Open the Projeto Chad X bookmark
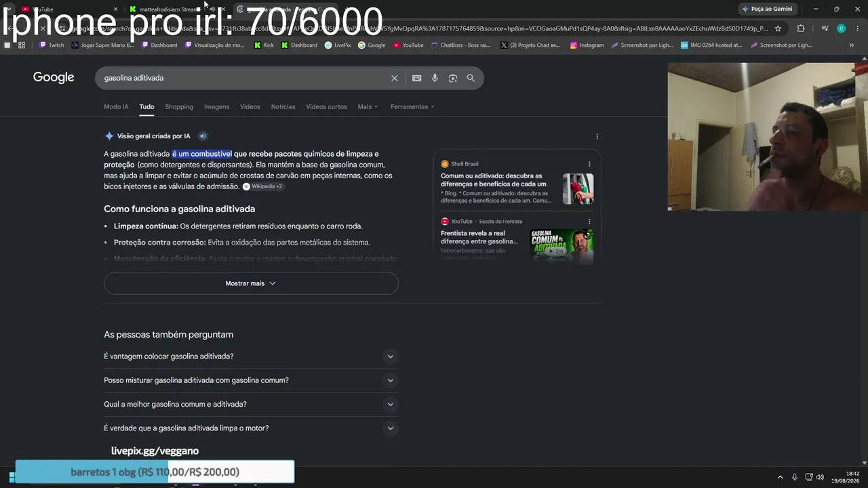Screen dimensions: 868x488 point(530,45)
